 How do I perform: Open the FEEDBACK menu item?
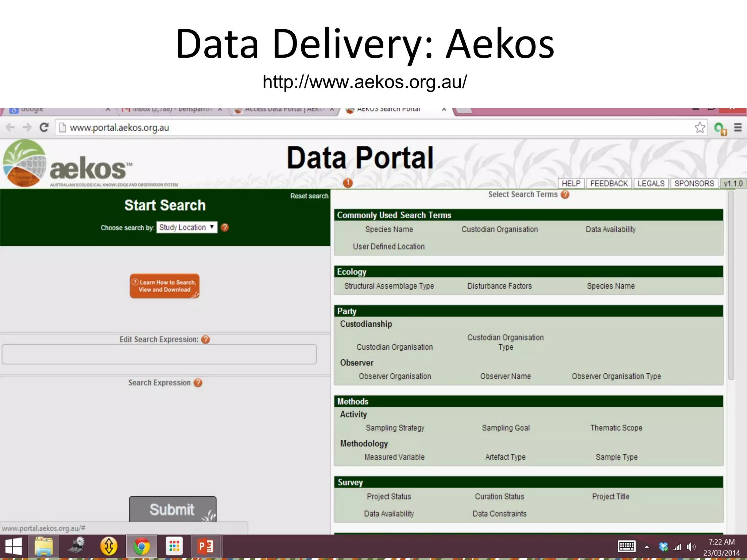tap(609, 183)
